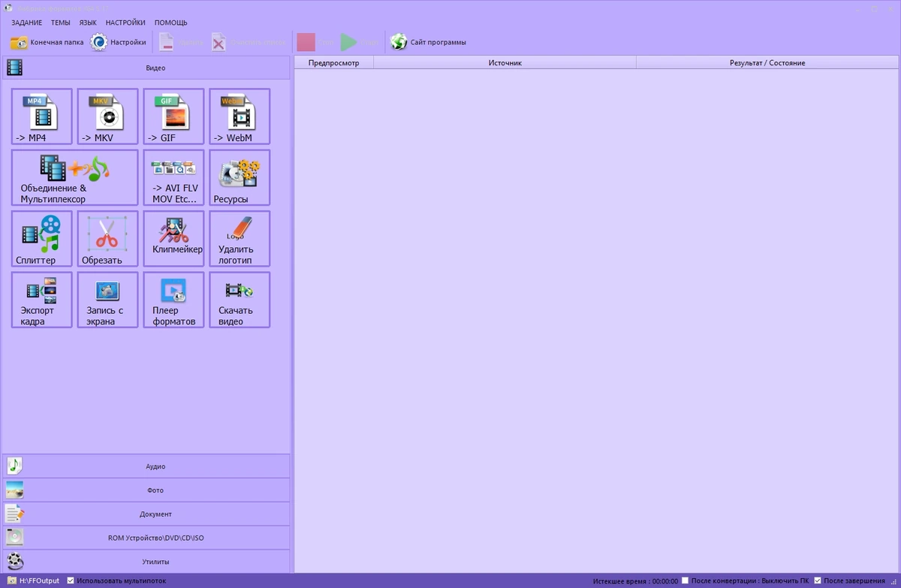
Task: Expand the Аудио category
Action: (146, 466)
